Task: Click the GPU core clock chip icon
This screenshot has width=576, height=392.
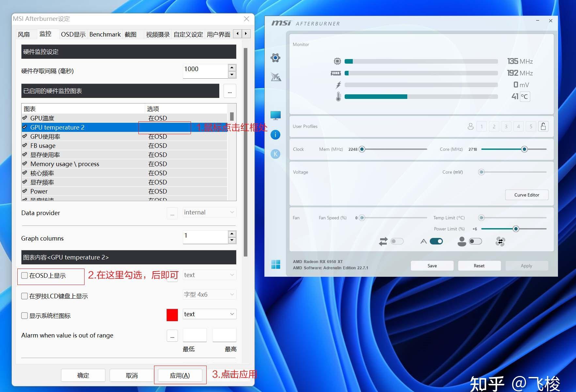Action: coord(337,61)
